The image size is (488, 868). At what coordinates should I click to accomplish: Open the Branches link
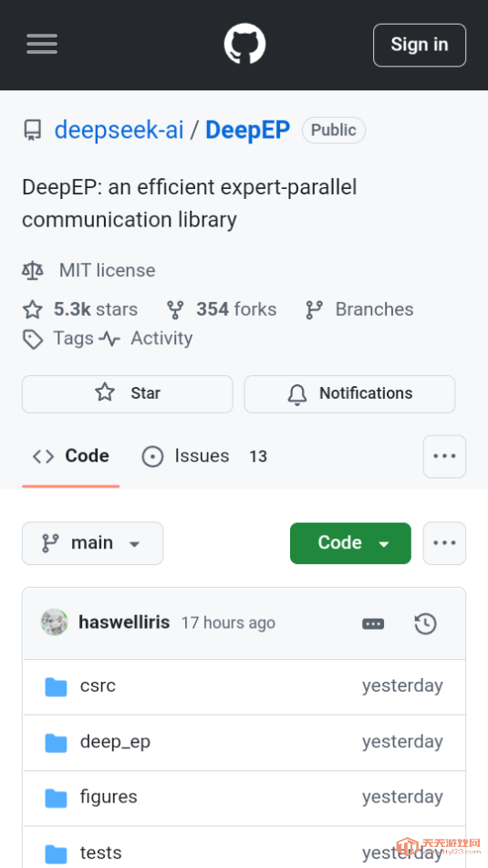tap(359, 309)
